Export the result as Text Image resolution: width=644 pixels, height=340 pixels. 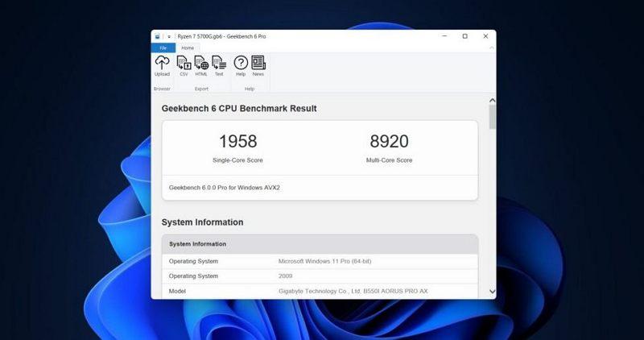[x=219, y=66]
